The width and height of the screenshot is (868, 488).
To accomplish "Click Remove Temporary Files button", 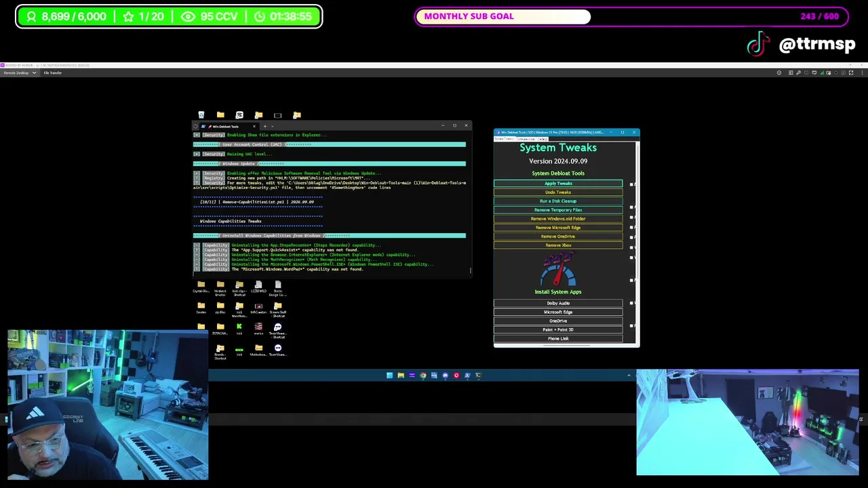I will pos(558,210).
